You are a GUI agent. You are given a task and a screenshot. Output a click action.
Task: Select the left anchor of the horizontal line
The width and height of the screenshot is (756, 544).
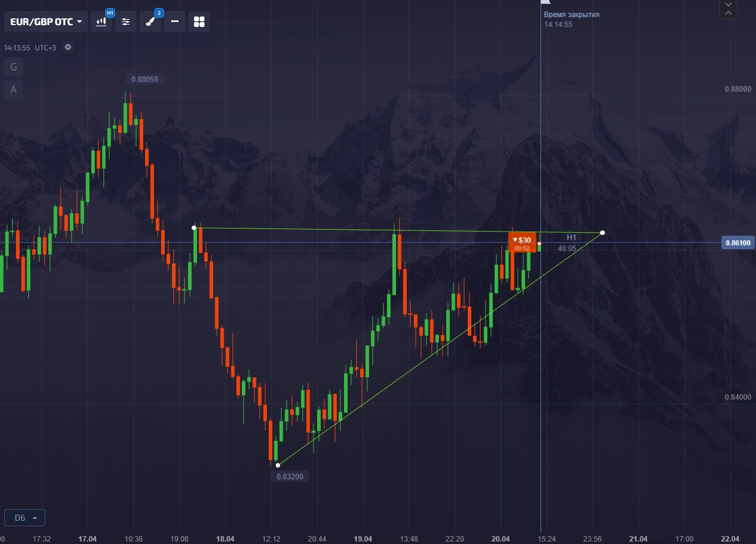point(194,228)
